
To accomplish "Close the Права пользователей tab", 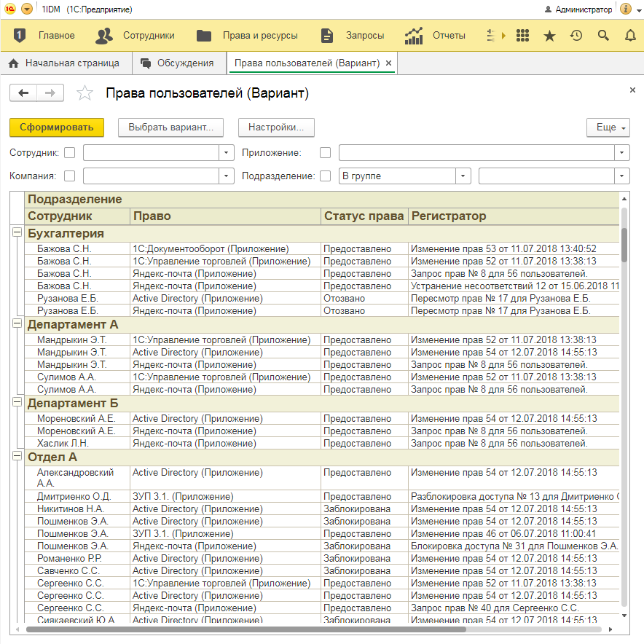I will (389, 63).
